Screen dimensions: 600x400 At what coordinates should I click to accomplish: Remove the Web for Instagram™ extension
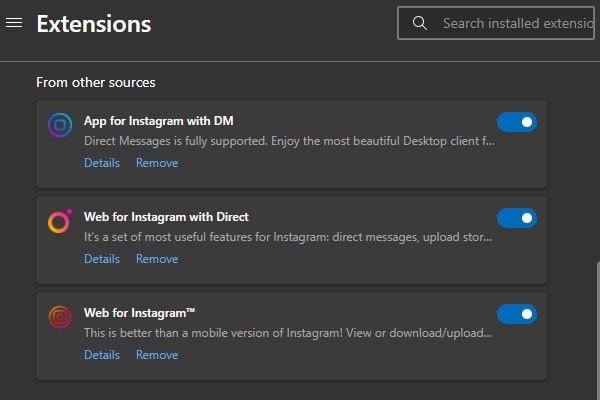coord(157,355)
